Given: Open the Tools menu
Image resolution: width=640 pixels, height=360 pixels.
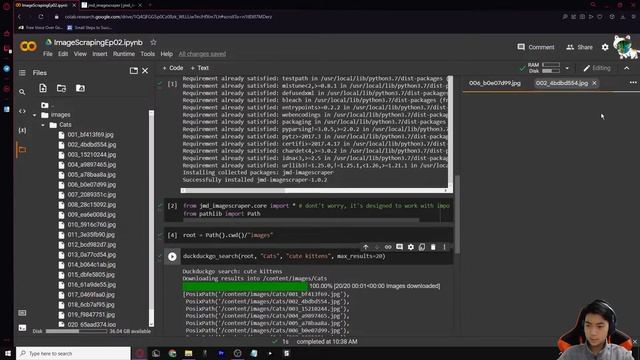Looking at the screenshot, I should [x=147, y=54].
